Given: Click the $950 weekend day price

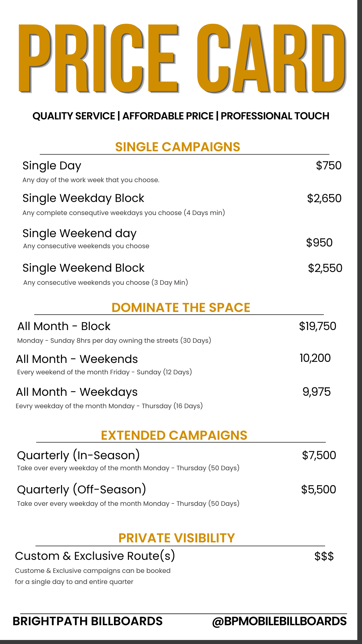Looking at the screenshot, I should (319, 243).
